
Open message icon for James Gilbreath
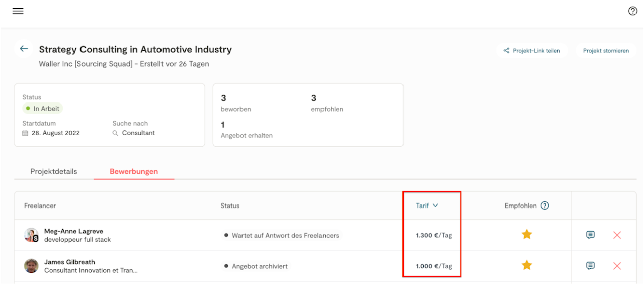pos(591,266)
